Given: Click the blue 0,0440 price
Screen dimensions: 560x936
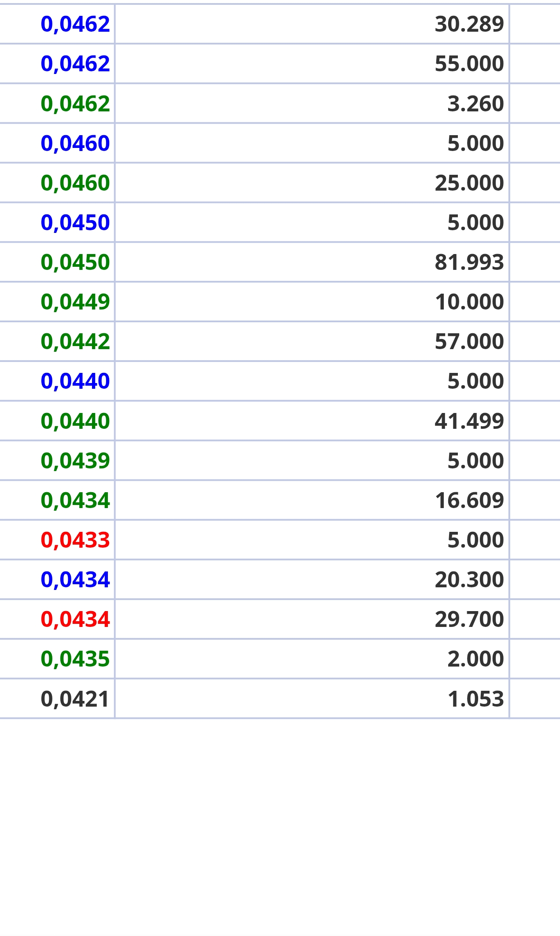Looking at the screenshot, I should (x=75, y=381).
